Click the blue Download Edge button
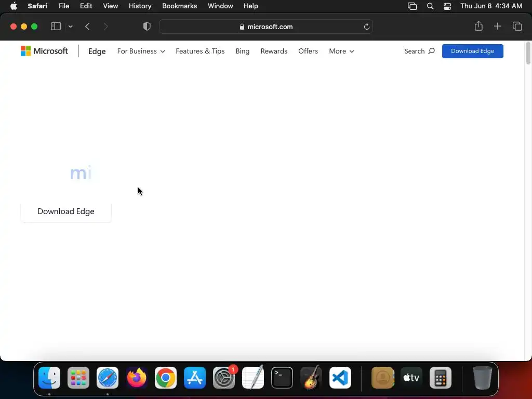Viewport: 532px width, 399px height. [472, 51]
